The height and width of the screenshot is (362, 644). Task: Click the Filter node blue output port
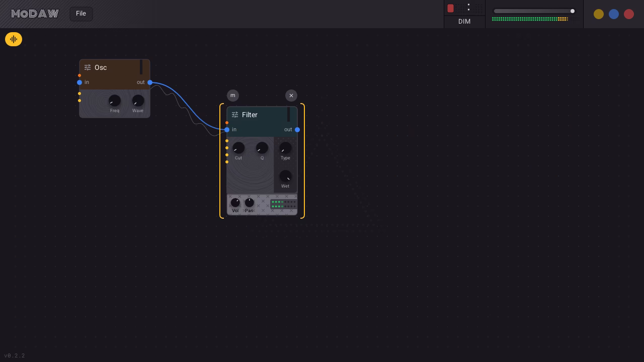coord(297,130)
